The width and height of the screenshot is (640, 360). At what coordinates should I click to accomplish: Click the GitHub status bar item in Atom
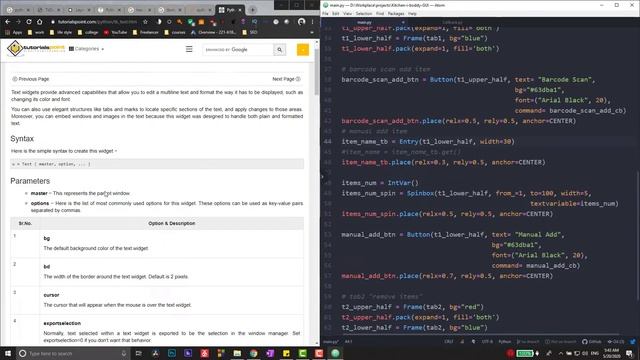click(591, 342)
